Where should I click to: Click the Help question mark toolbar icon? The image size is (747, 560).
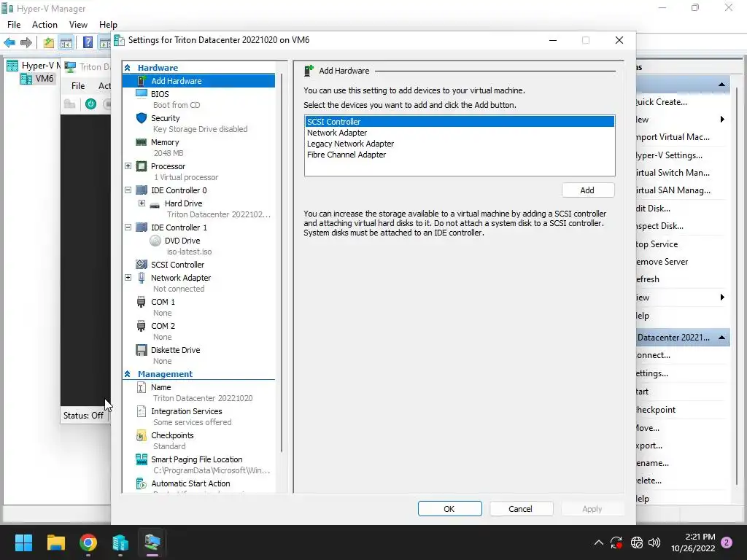click(88, 42)
